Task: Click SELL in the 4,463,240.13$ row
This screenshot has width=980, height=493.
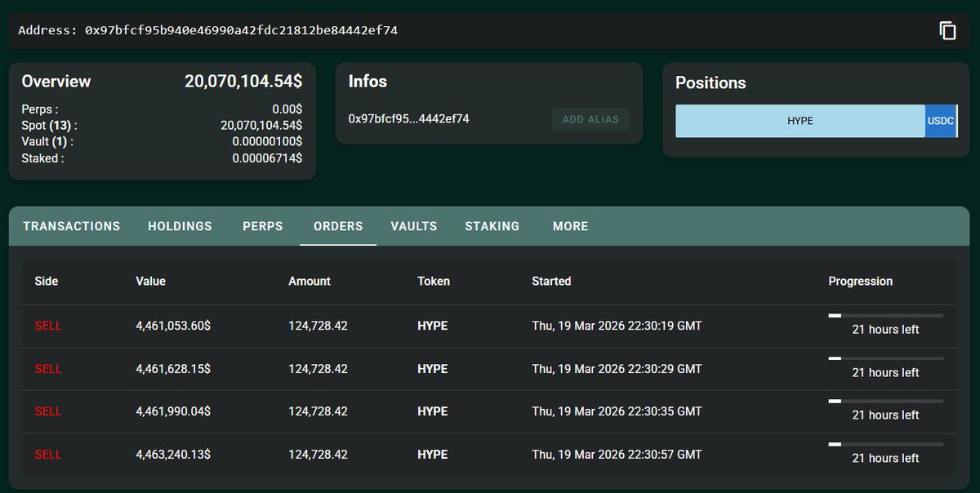Action: (48, 455)
